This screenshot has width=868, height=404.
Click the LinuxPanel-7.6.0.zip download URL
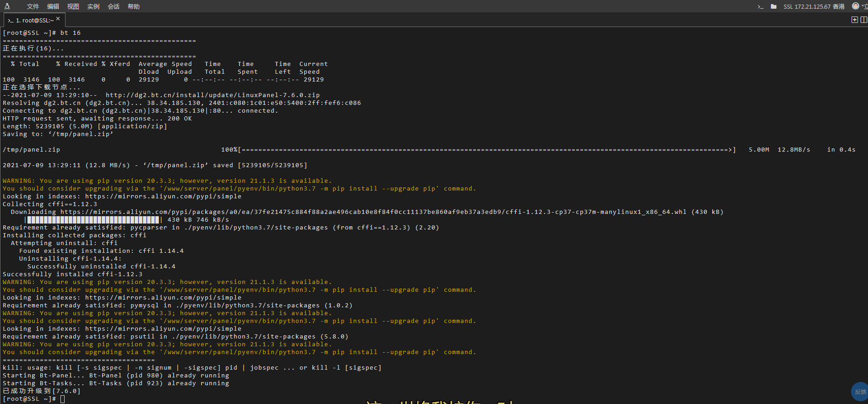click(213, 95)
